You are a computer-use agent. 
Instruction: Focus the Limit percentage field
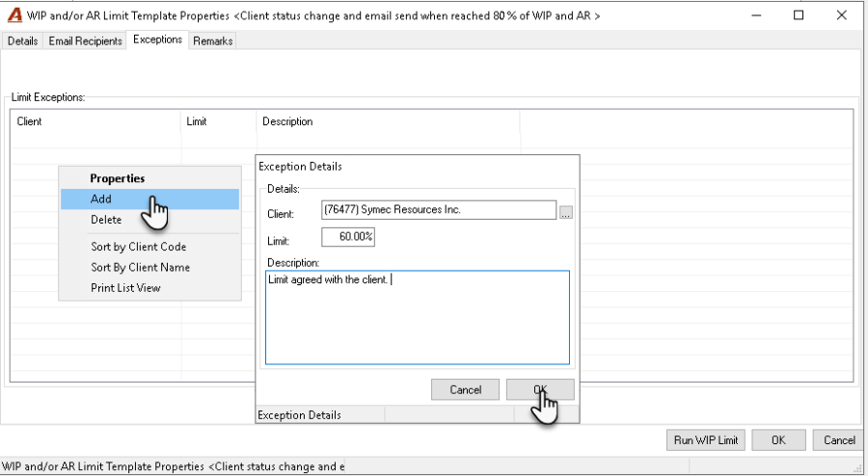pos(348,237)
